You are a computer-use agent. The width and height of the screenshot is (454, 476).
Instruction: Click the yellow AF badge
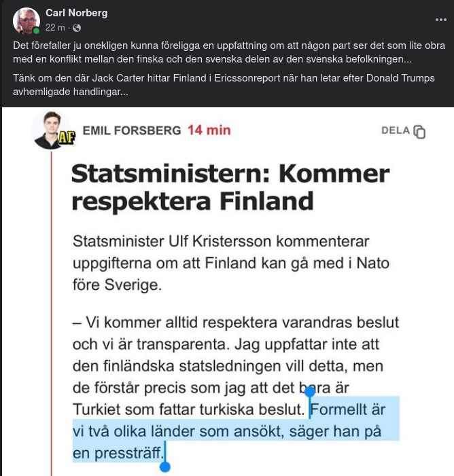66,138
